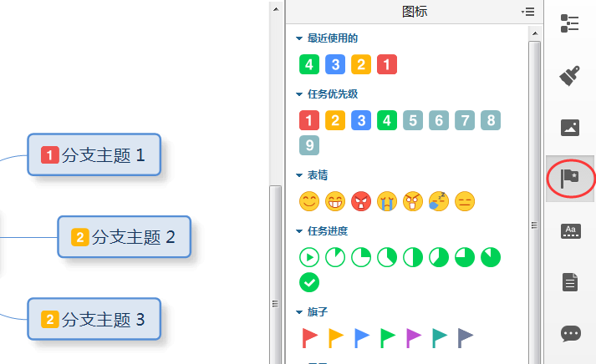Collapse the 表情 section

click(298, 175)
